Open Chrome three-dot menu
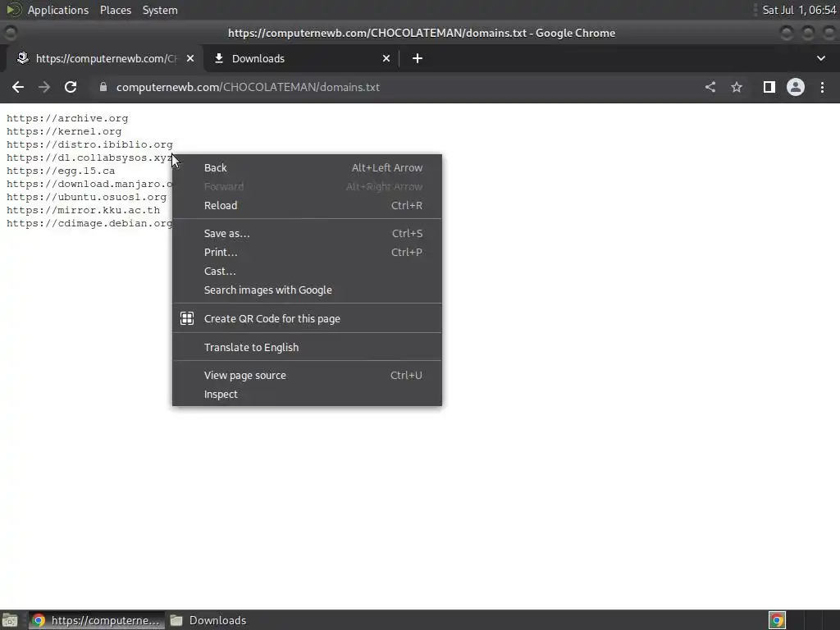The image size is (840, 630). (822, 87)
